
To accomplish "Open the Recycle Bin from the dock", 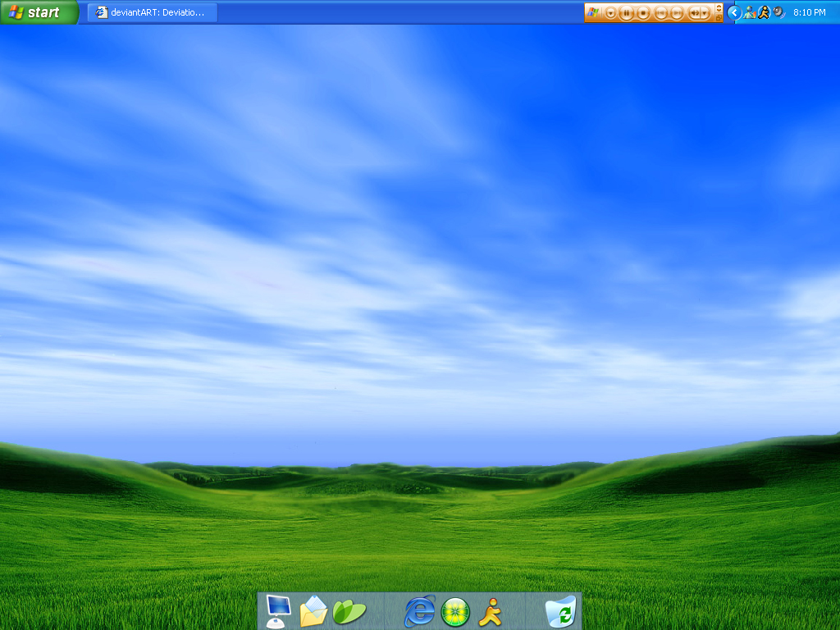I will (560, 610).
